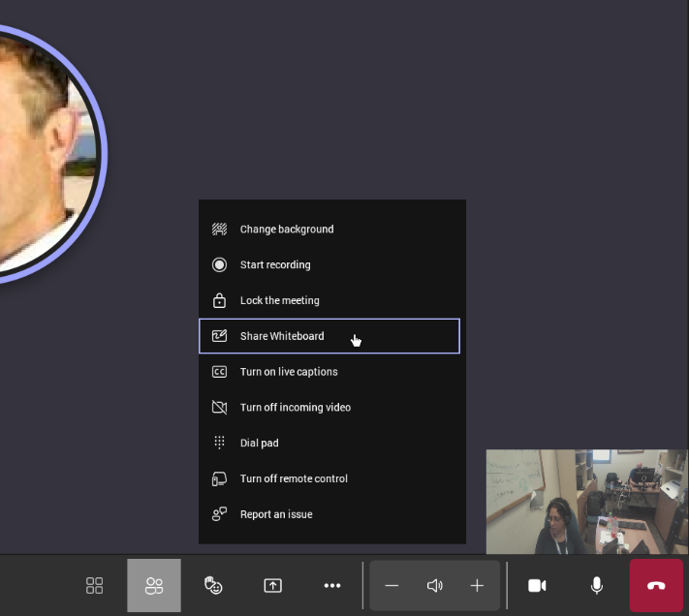Close the more actions ellipsis menu

[332, 585]
